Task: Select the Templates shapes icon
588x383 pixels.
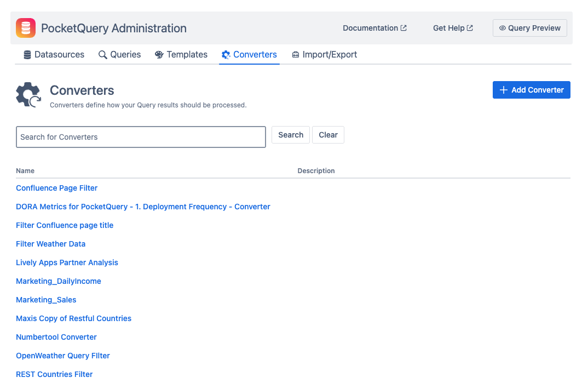Action: pyautogui.click(x=159, y=54)
